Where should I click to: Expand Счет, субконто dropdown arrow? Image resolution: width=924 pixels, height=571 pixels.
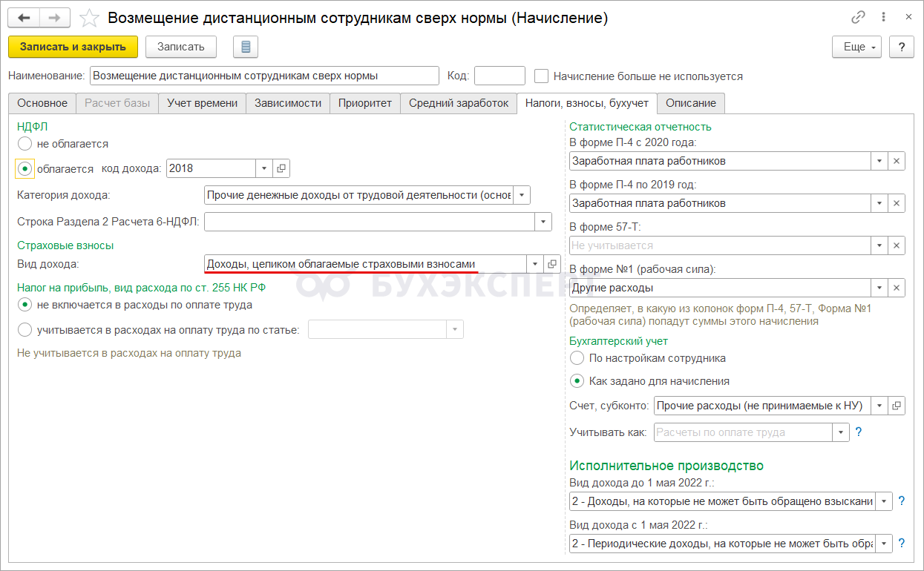pyautogui.click(x=879, y=406)
